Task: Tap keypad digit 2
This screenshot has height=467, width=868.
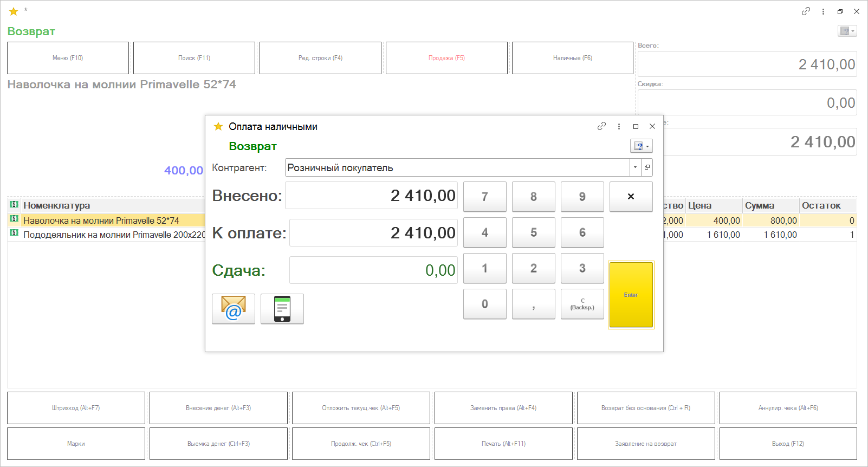Action: click(534, 268)
